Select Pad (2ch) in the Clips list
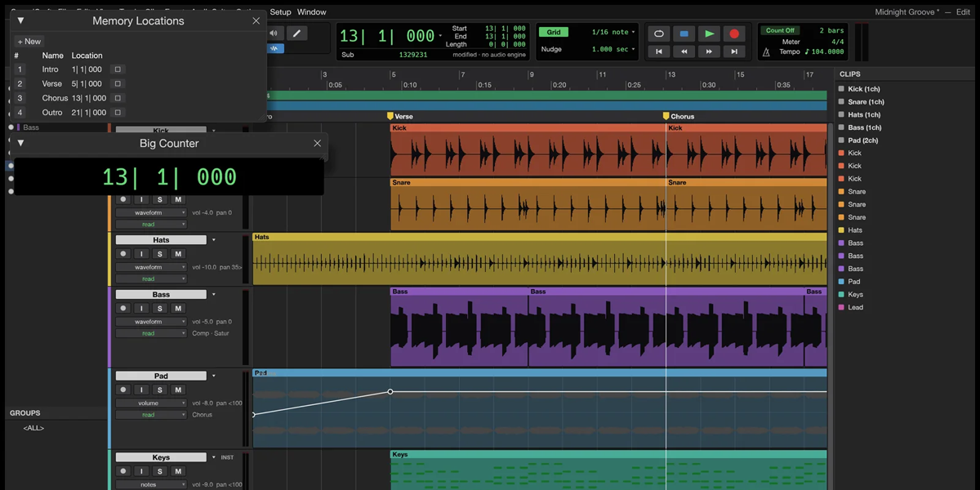980x490 pixels. click(x=862, y=140)
